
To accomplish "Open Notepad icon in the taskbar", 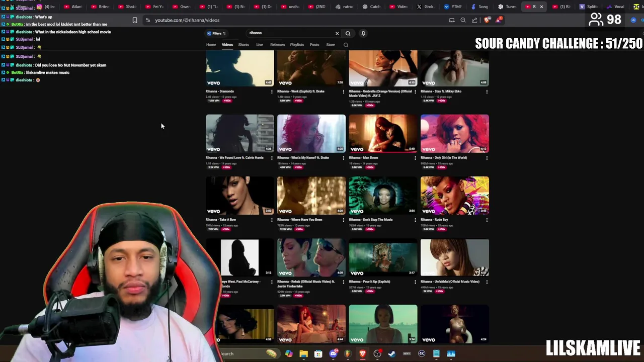I will coord(436,354).
